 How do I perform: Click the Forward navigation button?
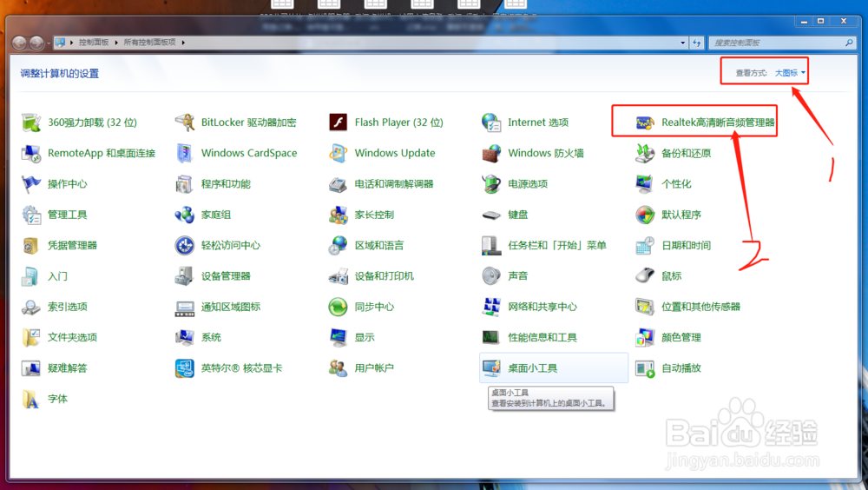coord(36,42)
